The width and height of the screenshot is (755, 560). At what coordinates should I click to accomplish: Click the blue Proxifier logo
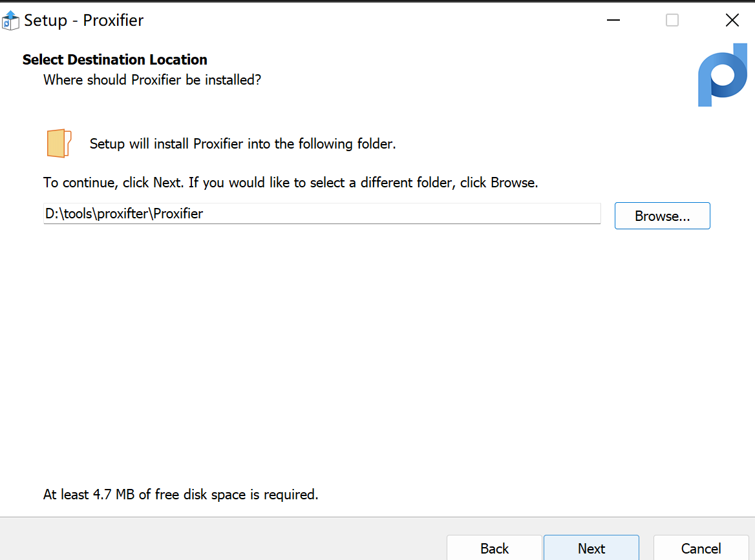[722, 75]
